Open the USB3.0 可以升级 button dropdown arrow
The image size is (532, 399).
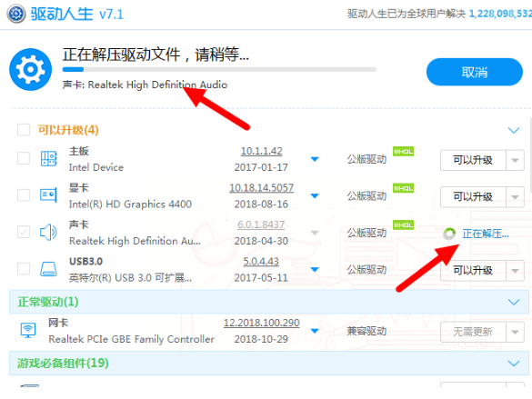(515, 271)
